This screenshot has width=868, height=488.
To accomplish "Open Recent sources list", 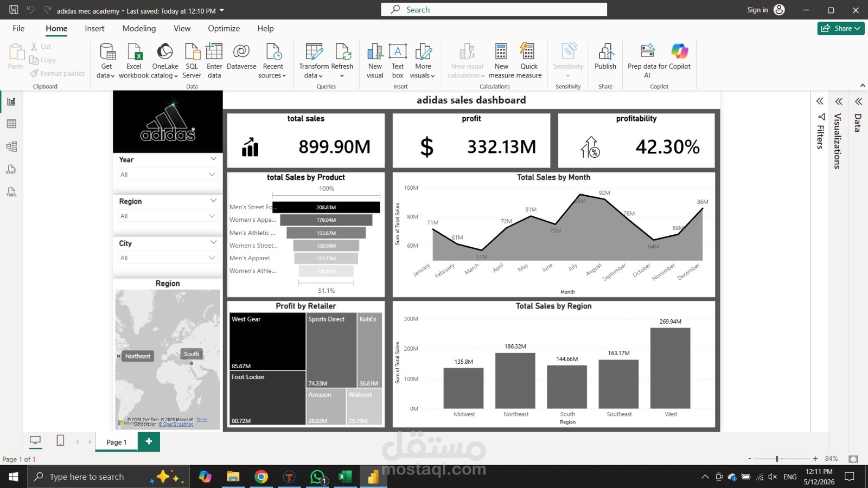I will 273,60.
